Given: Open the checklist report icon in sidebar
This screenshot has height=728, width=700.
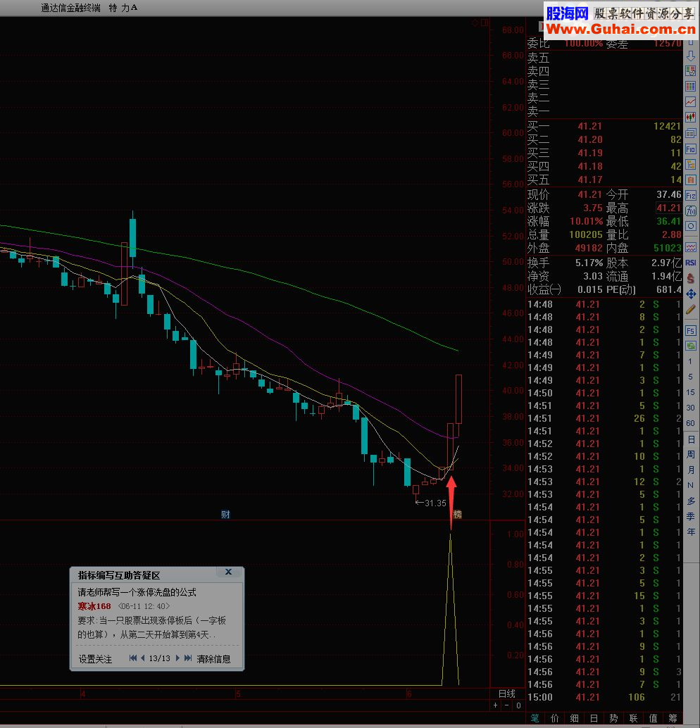Looking at the screenshot, I should (x=691, y=71).
